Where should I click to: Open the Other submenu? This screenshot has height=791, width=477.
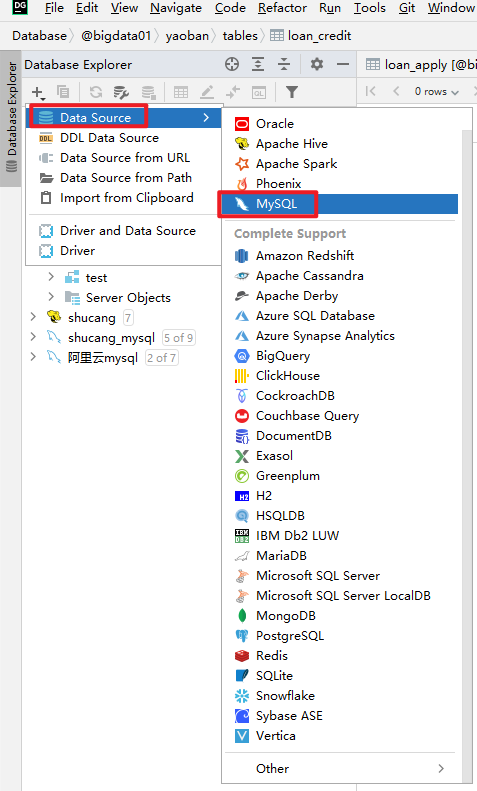341,768
